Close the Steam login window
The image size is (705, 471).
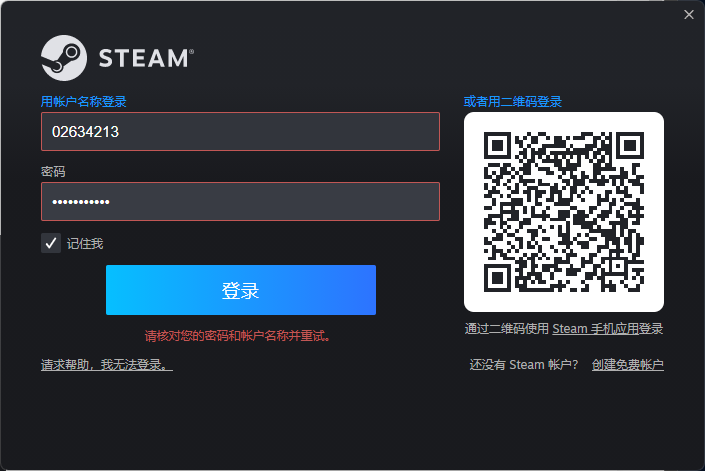tap(688, 14)
